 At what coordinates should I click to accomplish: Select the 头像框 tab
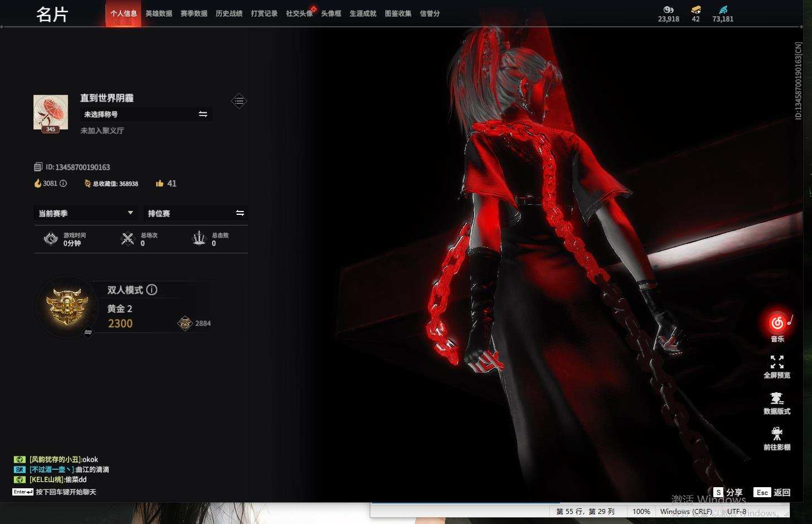click(x=331, y=13)
